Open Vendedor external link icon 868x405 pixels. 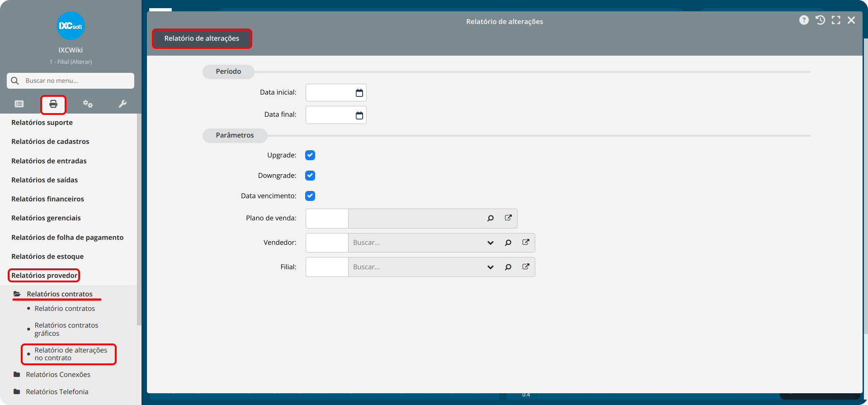[x=526, y=243]
